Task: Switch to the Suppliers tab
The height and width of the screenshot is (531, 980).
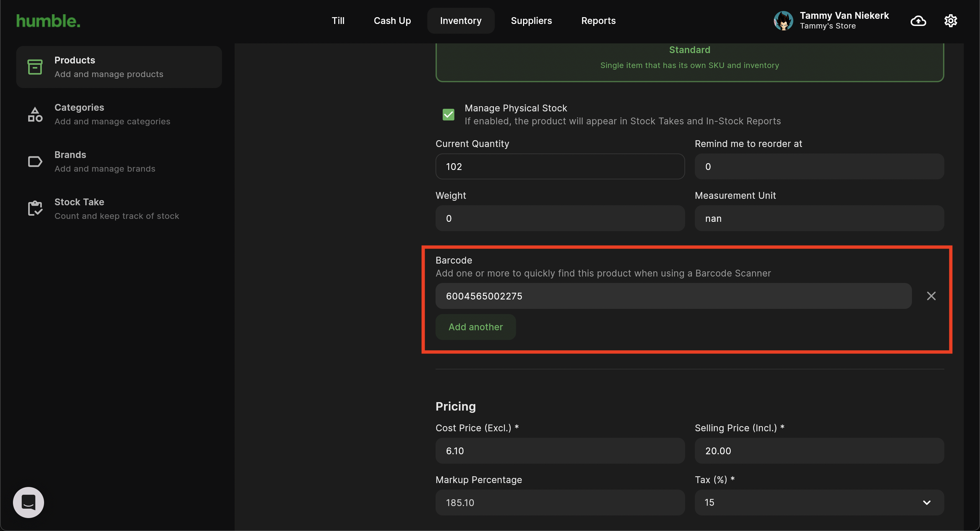Action: 531,20
